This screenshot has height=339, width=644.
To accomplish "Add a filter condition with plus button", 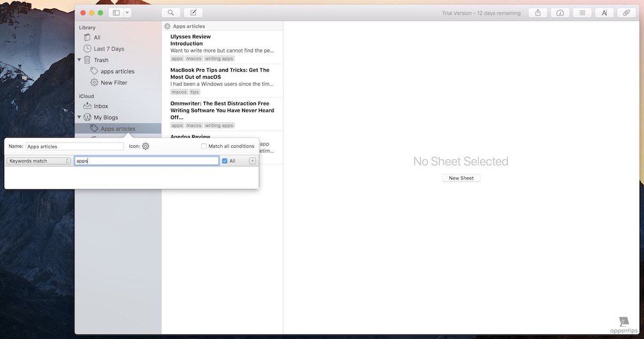I will (252, 161).
